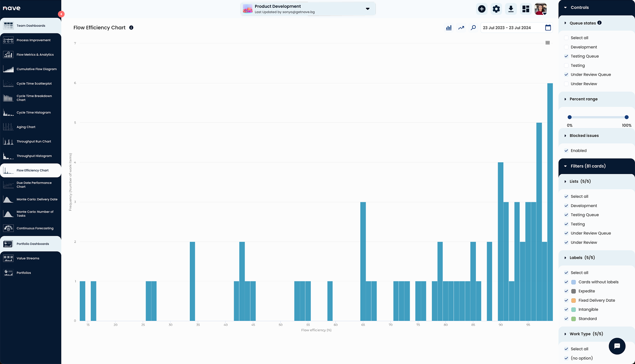Screen dimensions: 635x364
Task: Open Cycle Time Scatterplot in sidebar
Action: click(x=34, y=83)
